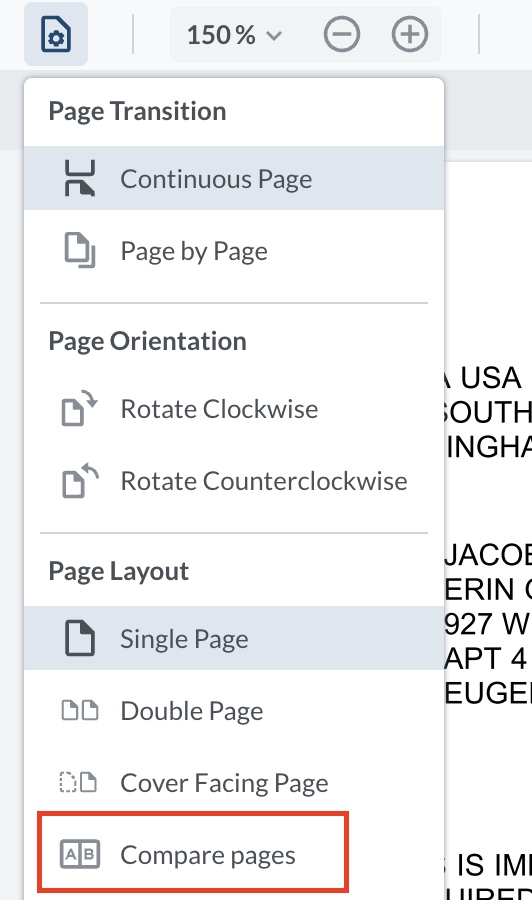Click the Compare pages A|B icon
532x900 pixels.
(80, 855)
